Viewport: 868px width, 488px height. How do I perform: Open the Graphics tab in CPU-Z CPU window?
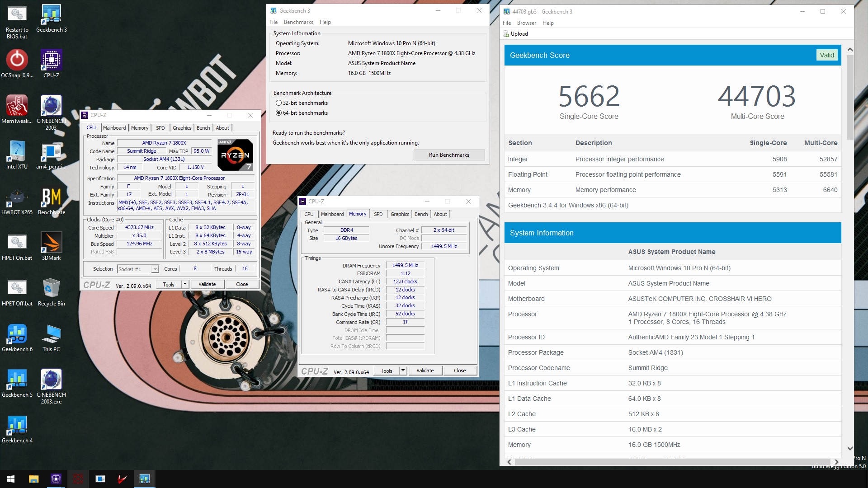(x=182, y=128)
